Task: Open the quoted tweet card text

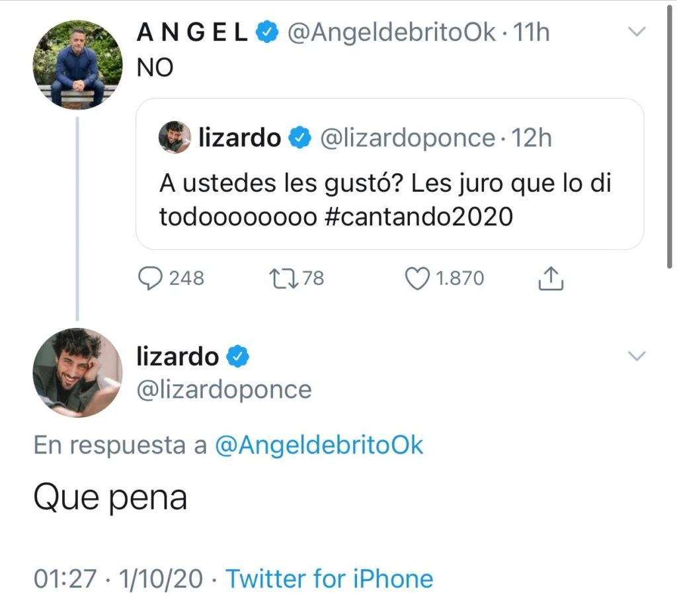Action: click(x=385, y=200)
